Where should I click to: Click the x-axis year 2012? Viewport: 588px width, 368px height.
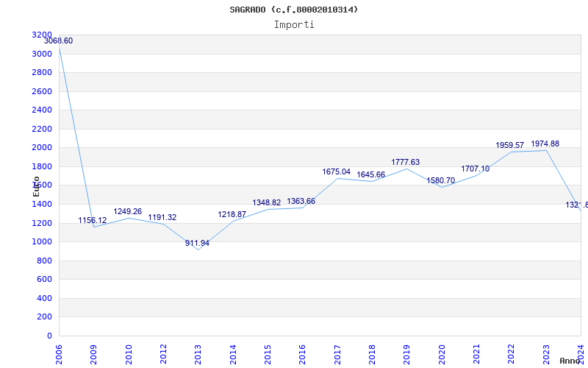point(163,355)
